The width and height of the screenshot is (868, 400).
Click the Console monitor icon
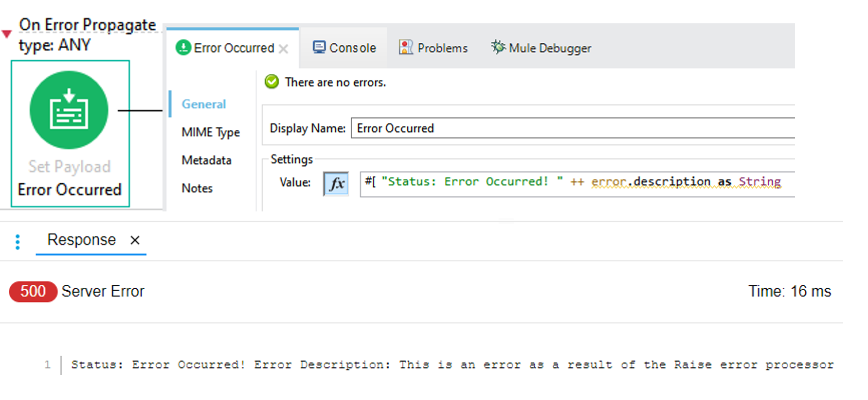pos(319,47)
